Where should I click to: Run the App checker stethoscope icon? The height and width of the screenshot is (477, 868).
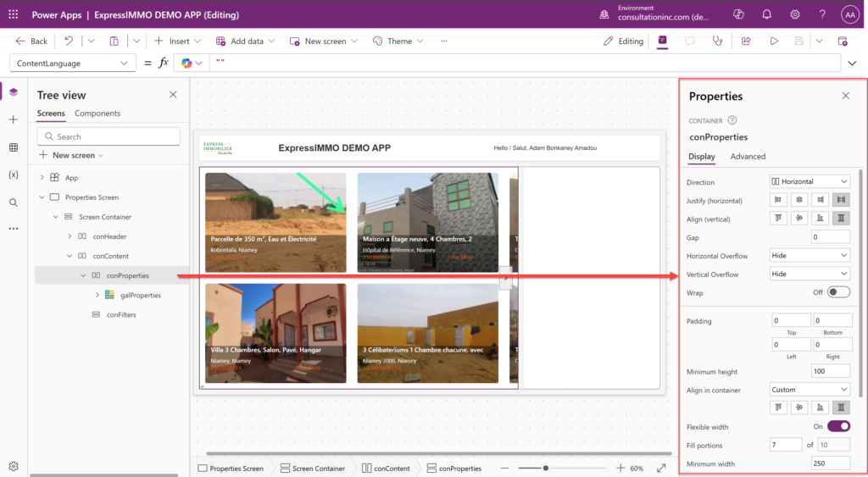(x=717, y=41)
